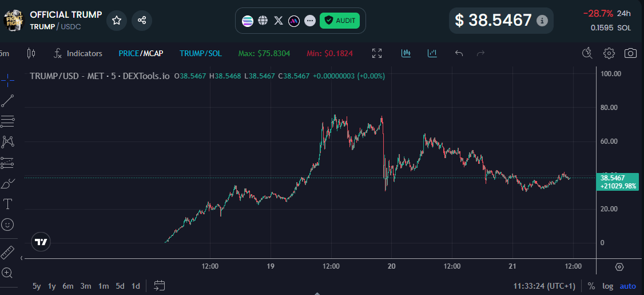Open the token's X (Twitter) profile
644x295 pixels.
click(x=279, y=21)
